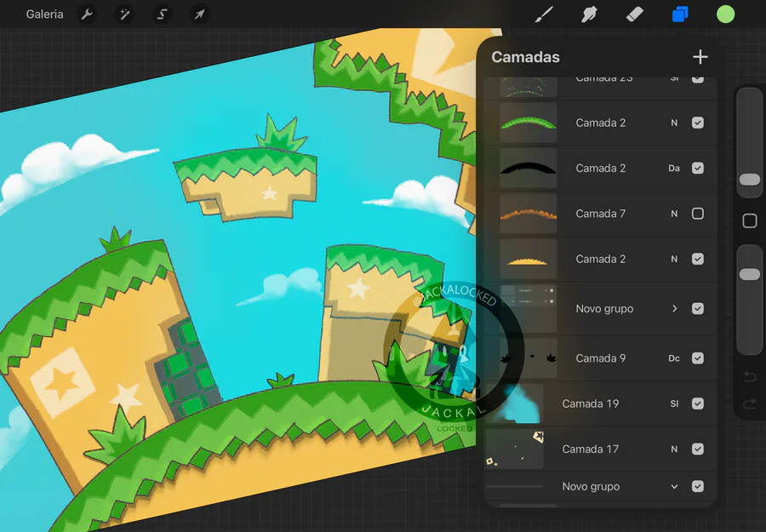This screenshot has height=532, width=766.
Task: Tap the Camadas panel title
Action: click(525, 57)
